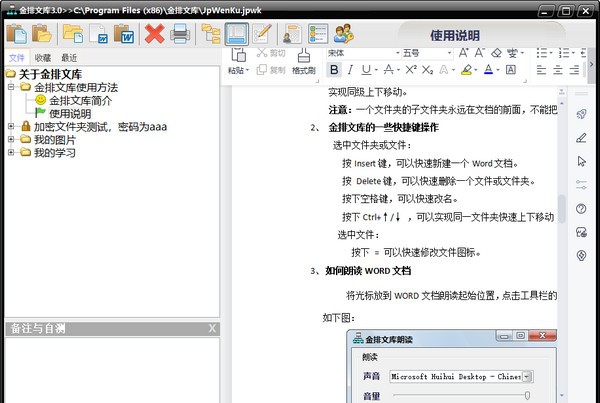
Task: Switch to the 收藏 tab
Action: point(42,58)
